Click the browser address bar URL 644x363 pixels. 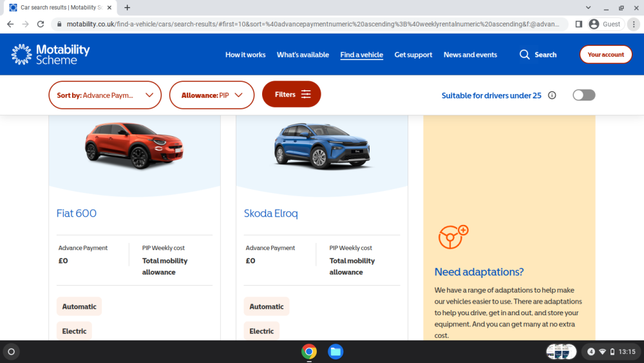(x=312, y=25)
